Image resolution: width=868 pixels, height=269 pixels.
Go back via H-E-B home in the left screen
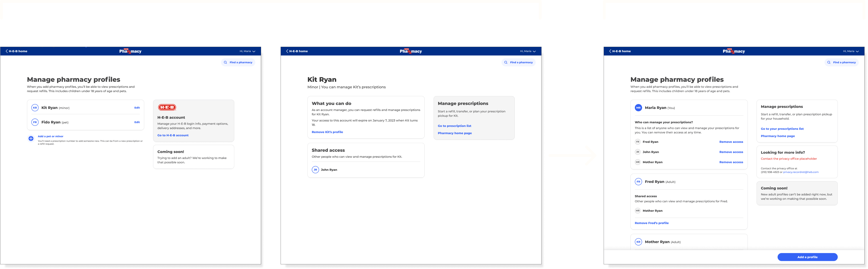point(17,51)
